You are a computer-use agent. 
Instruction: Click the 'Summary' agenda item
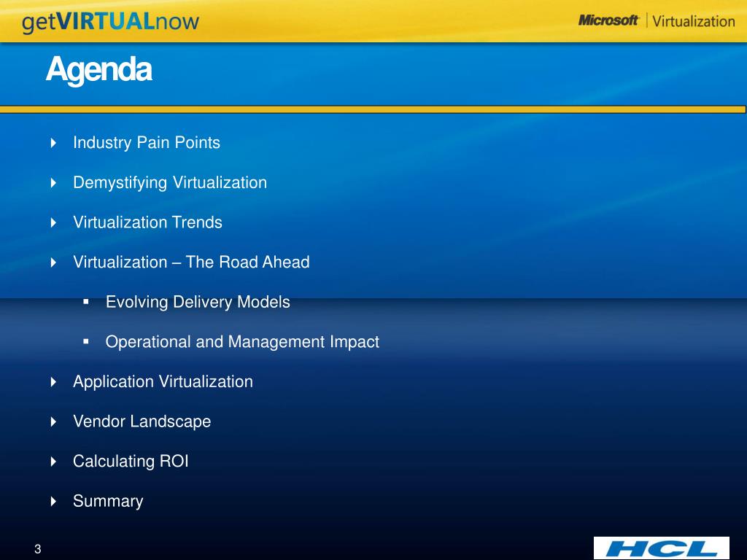[108, 501]
